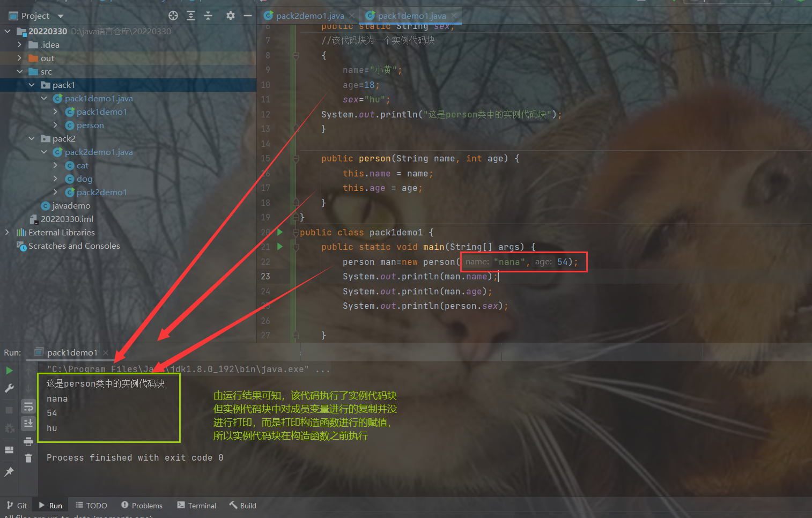This screenshot has width=812, height=518.
Task: Click Down stack trace arrow in Run panel
Action: [29, 388]
